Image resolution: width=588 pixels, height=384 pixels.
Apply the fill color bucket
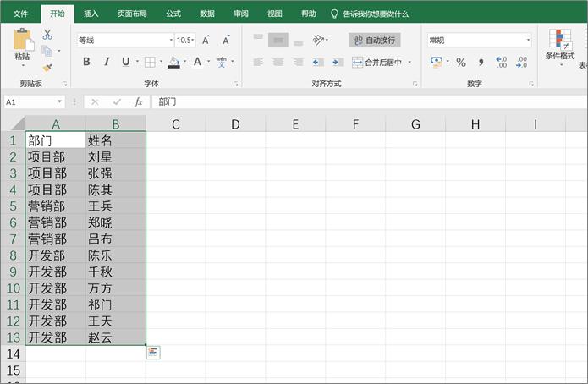point(173,63)
